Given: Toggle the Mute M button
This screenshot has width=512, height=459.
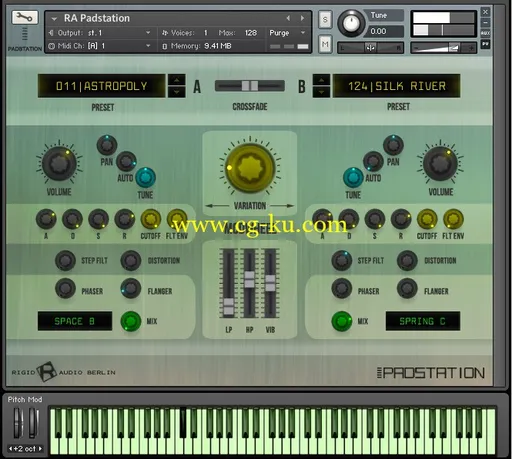Looking at the screenshot, I should click(x=325, y=44).
